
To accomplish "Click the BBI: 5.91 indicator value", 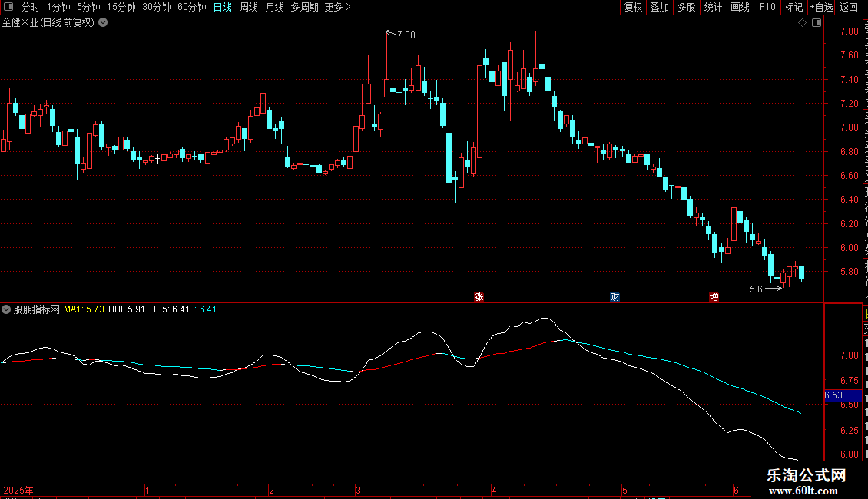I will coord(127,309).
